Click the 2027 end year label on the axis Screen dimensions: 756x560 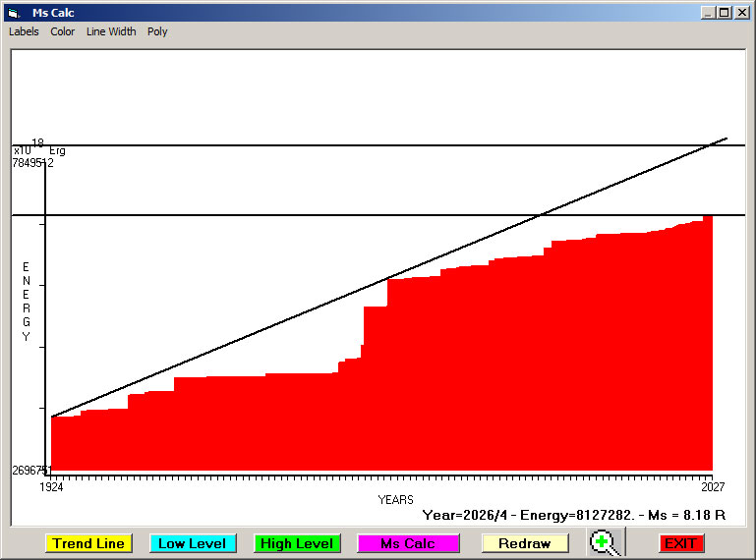[x=712, y=486]
